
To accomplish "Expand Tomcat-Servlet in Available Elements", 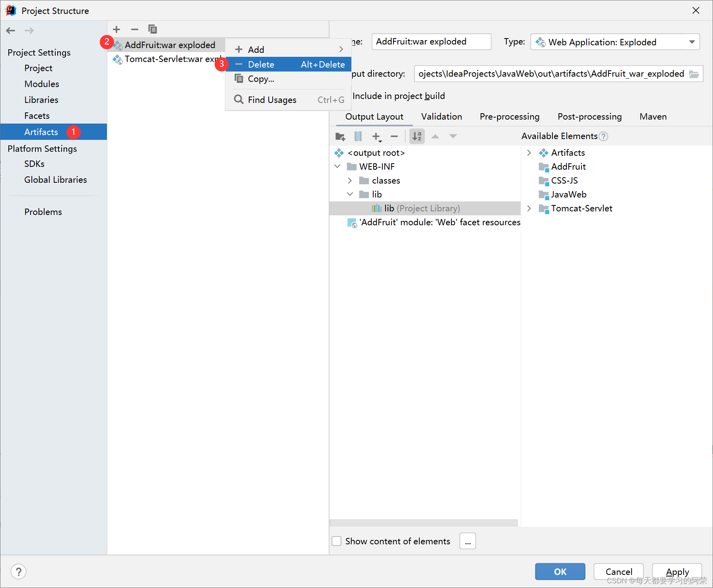I will (x=529, y=208).
